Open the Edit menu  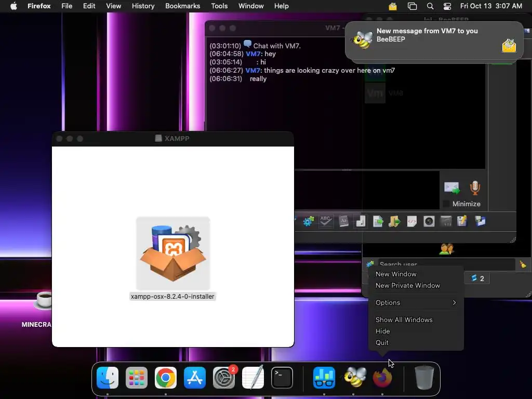tap(89, 6)
